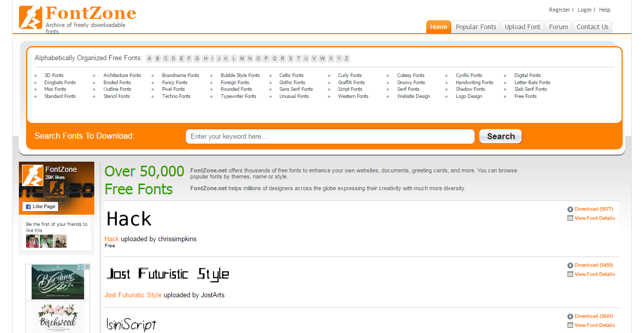Open the Birchwood font advertisement
The height and width of the screenshot is (333, 644).
click(58, 318)
